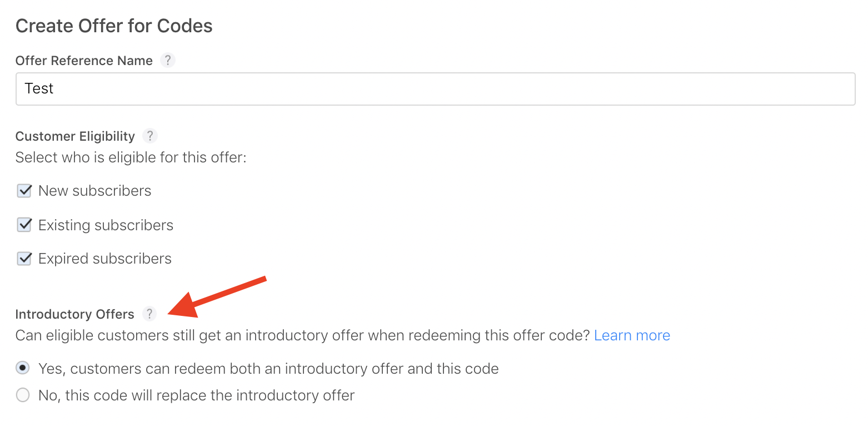Click the Offer Reference Name field label
Screen dimensions: 868x426
(84, 61)
